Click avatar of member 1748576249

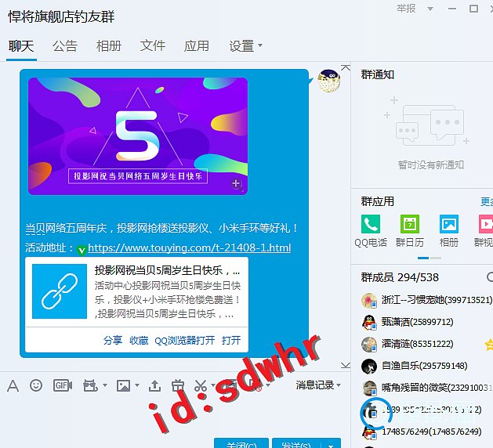pos(369,432)
